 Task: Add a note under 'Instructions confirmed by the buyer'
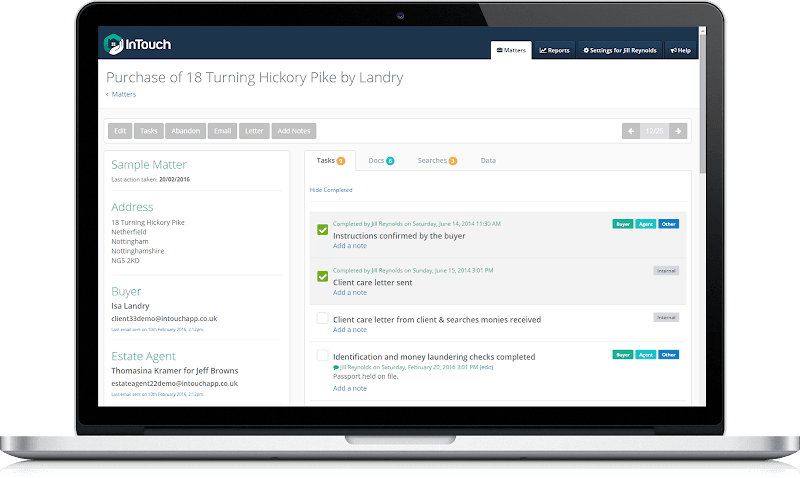349,246
